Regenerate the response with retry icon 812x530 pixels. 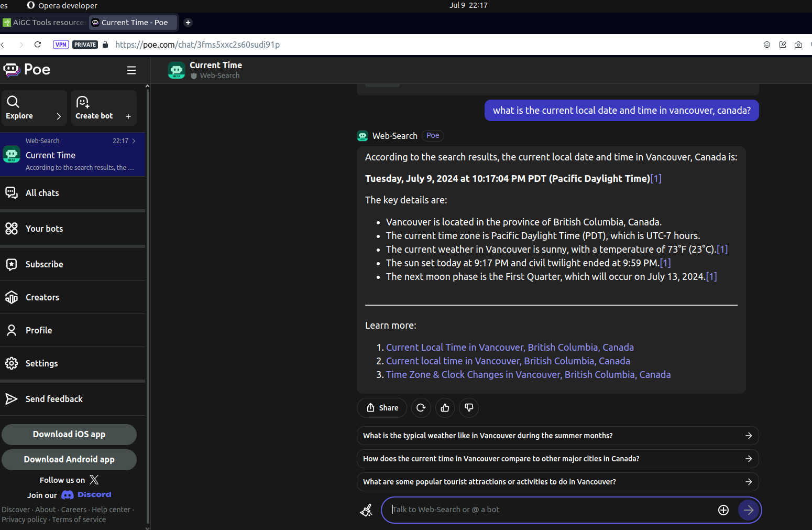pos(421,408)
